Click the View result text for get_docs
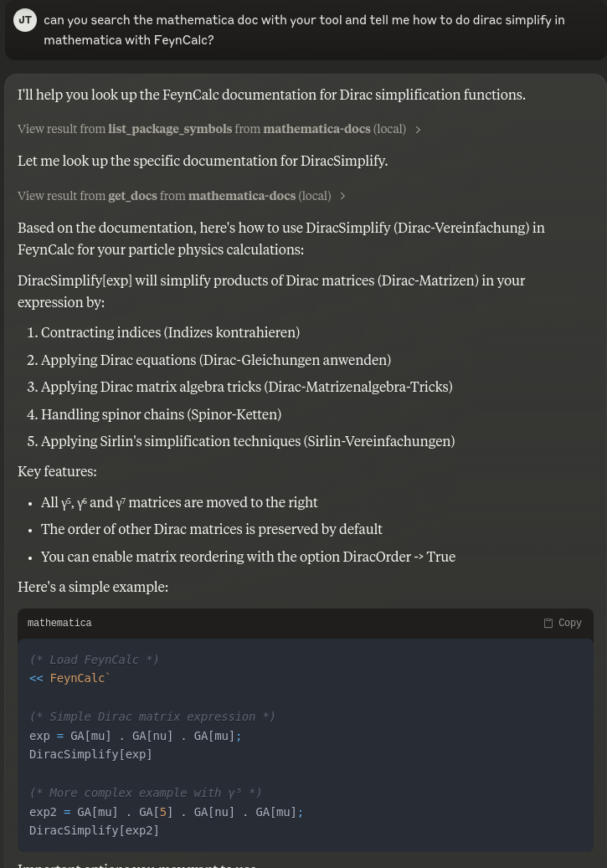This screenshot has height=868, width=607. pyautogui.click(x=62, y=196)
